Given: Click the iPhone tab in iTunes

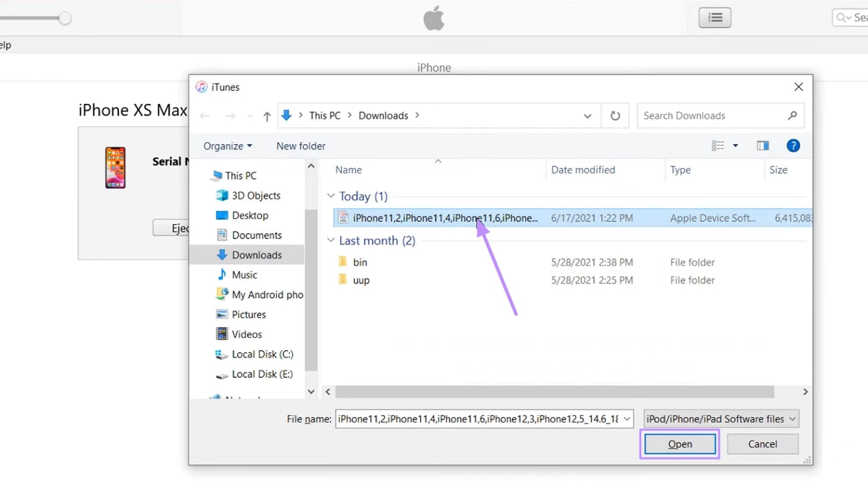Looking at the screenshot, I should [x=434, y=67].
